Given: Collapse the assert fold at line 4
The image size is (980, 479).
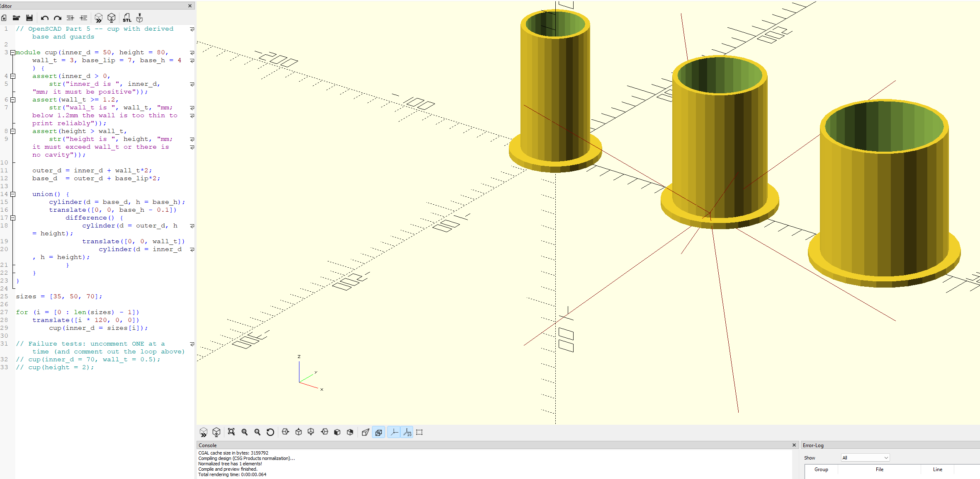Looking at the screenshot, I should (x=13, y=76).
